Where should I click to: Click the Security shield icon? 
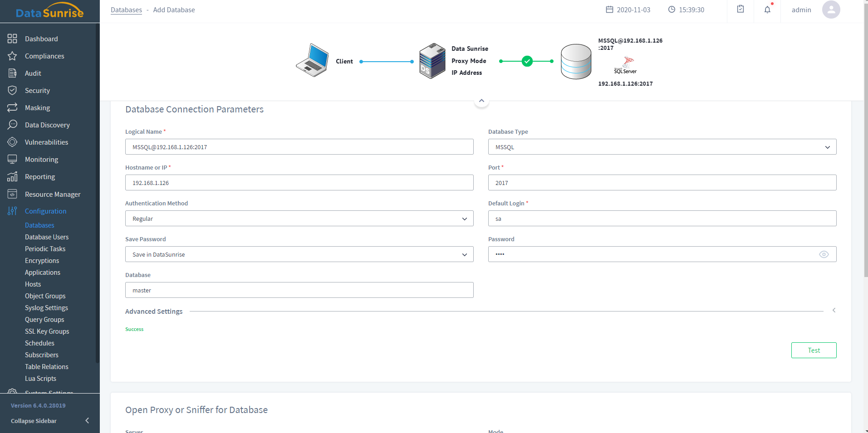(x=12, y=90)
